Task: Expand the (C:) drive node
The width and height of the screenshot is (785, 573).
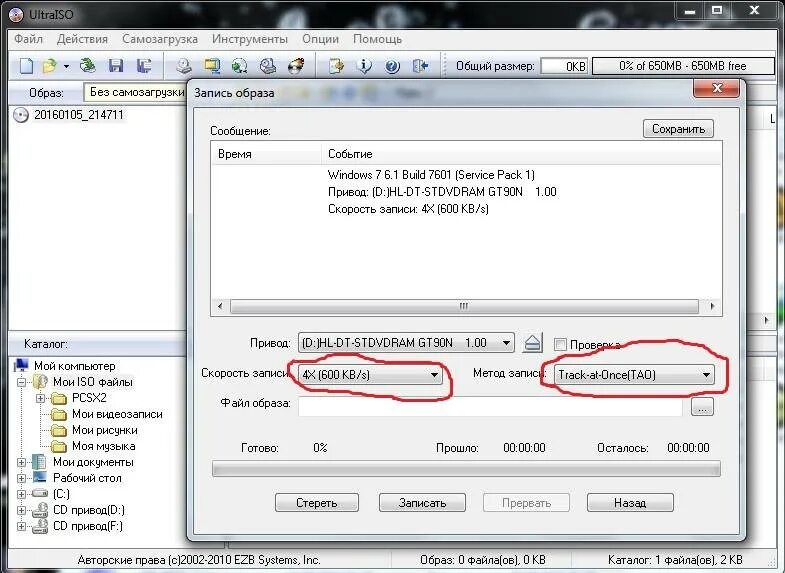Action: [x=21, y=494]
